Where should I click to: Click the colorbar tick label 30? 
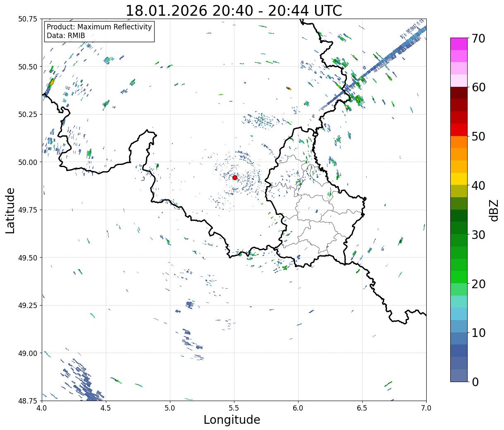pyautogui.click(x=478, y=234)
